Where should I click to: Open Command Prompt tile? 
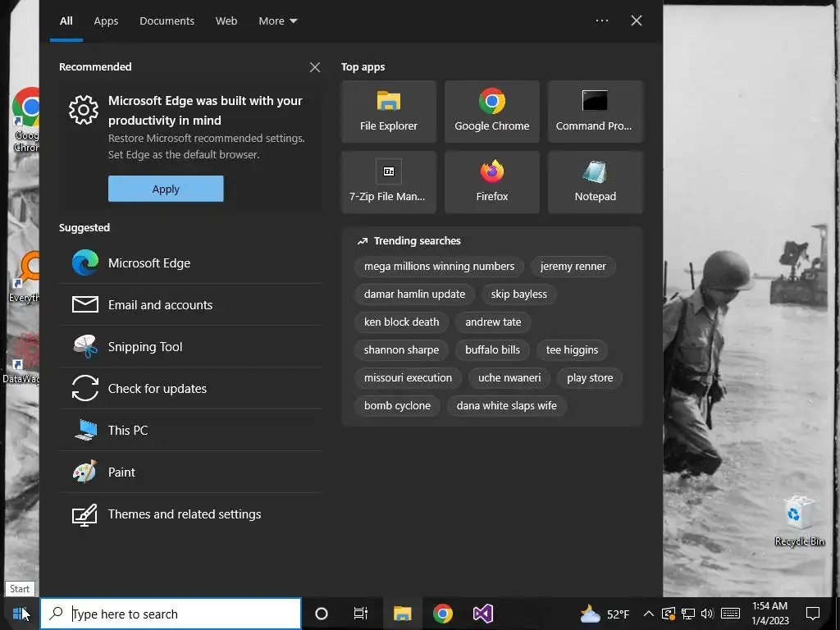point(596,112)
